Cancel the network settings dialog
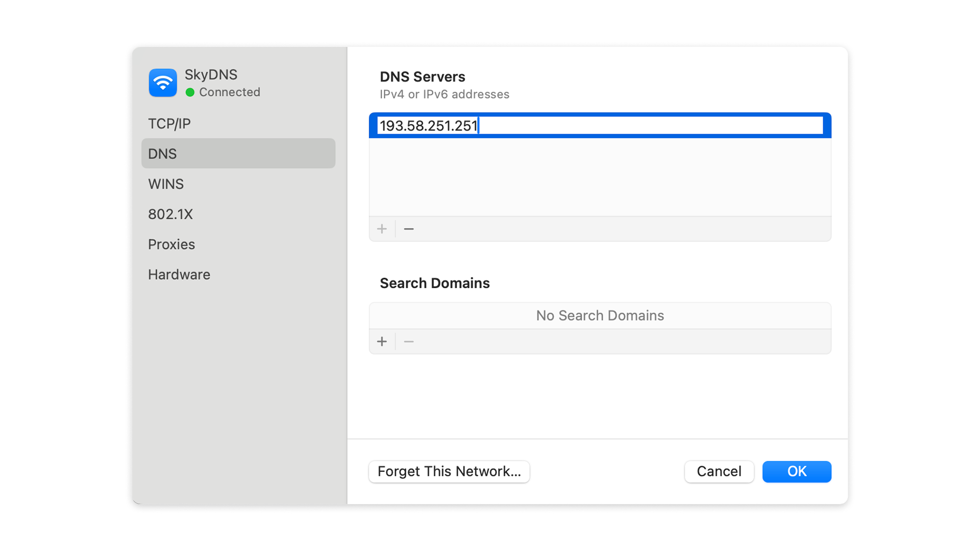The height and width of the screenshot is (551, 980). coord(719,471)
